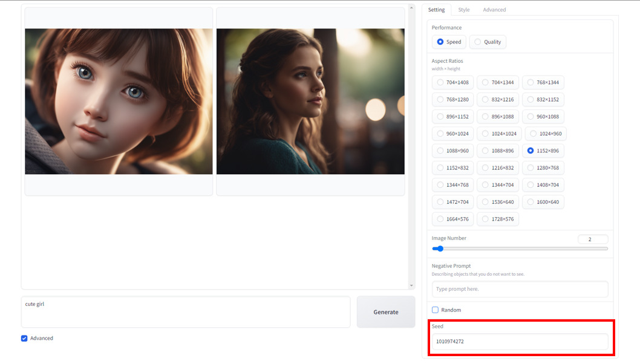Viewport: 640px width, 364px height.
Task: Click the Image Number slider handle
Action: tap(440, 249)
